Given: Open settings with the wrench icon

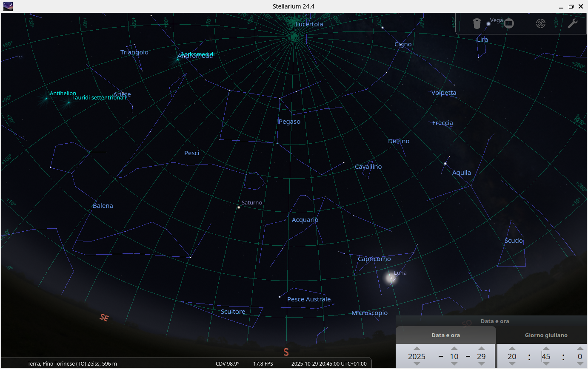Looking at the screenshot, I should click(573, 23).
